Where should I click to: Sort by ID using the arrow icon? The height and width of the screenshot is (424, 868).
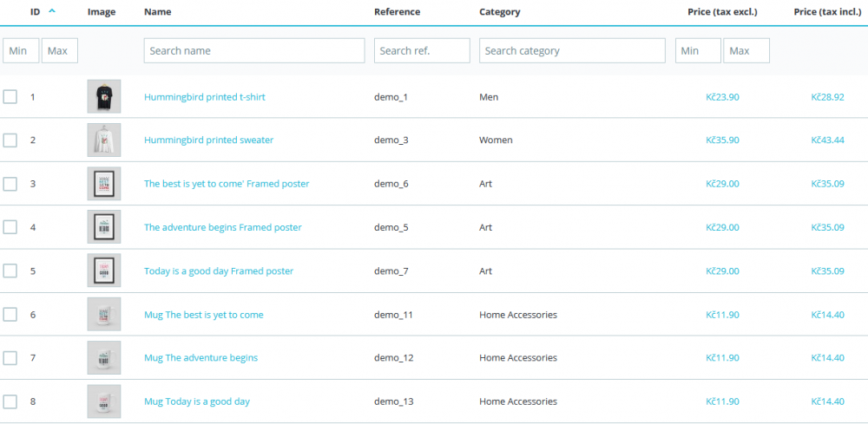pyautogui.click(x=52, y=11)
